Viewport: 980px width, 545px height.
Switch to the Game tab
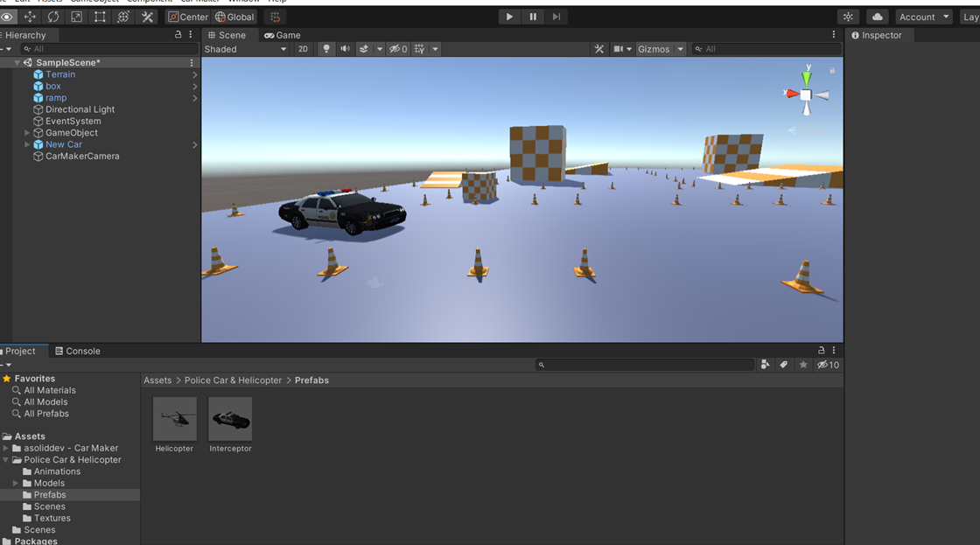(283, 35)
